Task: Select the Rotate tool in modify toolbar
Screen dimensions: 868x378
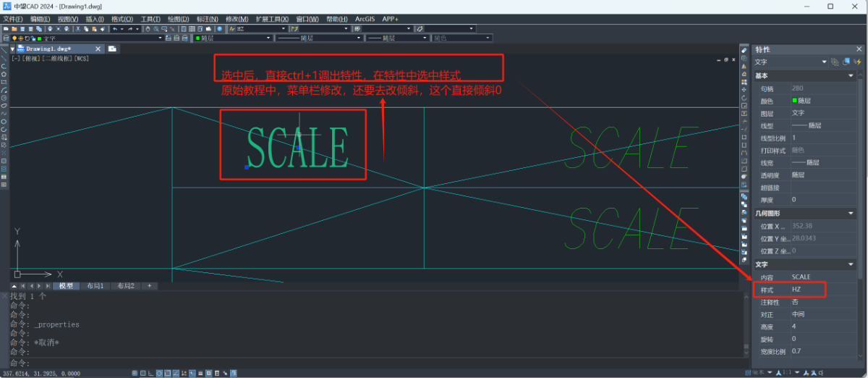Action: tap(744, 97)
